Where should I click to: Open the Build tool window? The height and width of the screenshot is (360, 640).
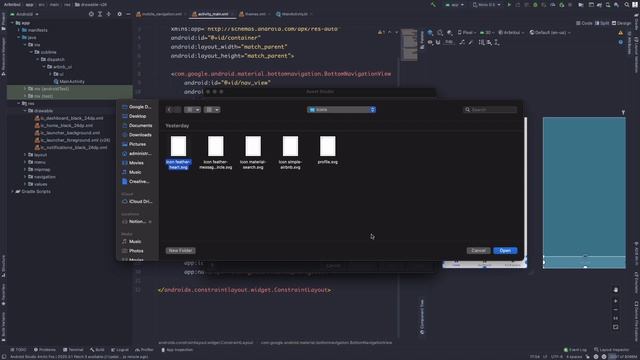(x=98, y=350)
